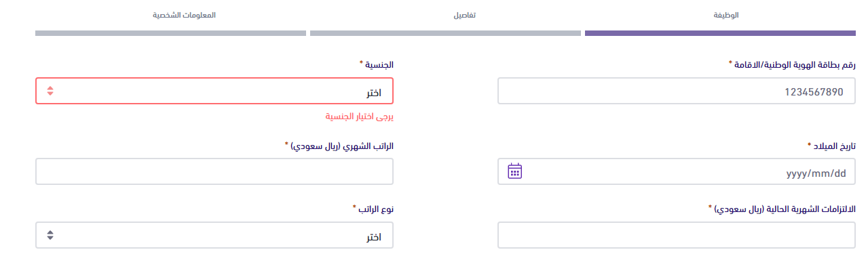Switch to the الوظيفة step tab
Viewport: 868px width, 273px height.
(x=726, y=14)
